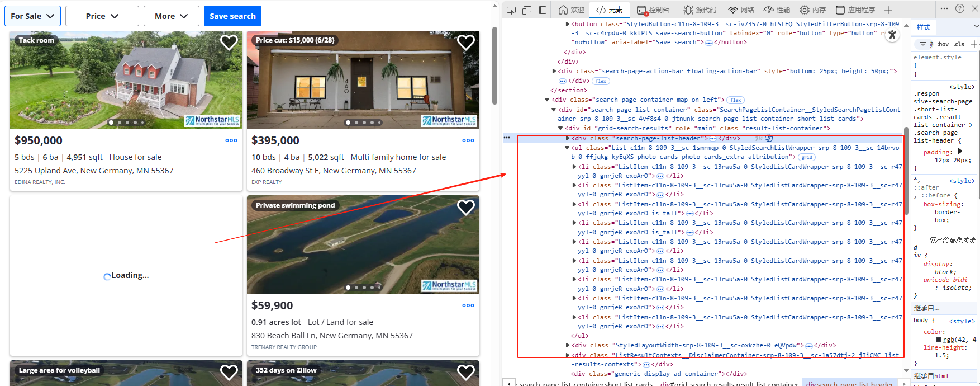980x386 pixels.
Task: Select div.search-page-list-header in breadcrumb
Action: click(x=849, y=384)
